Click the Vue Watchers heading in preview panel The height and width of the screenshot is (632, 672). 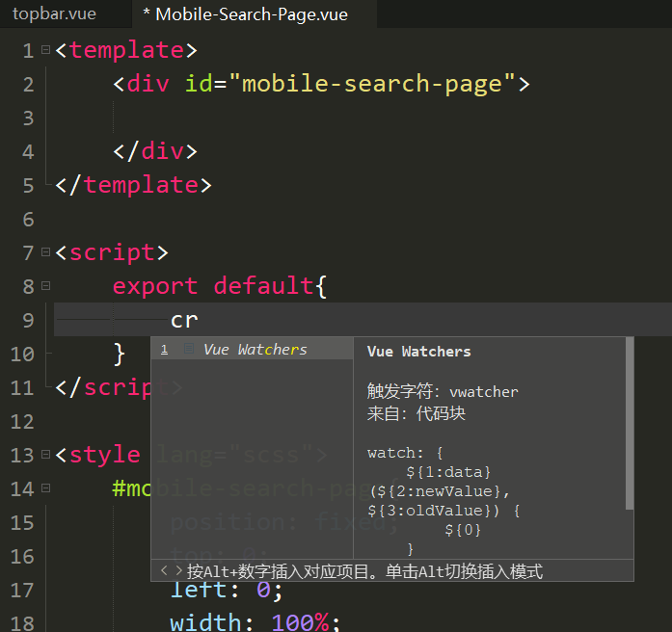point(418,352)
